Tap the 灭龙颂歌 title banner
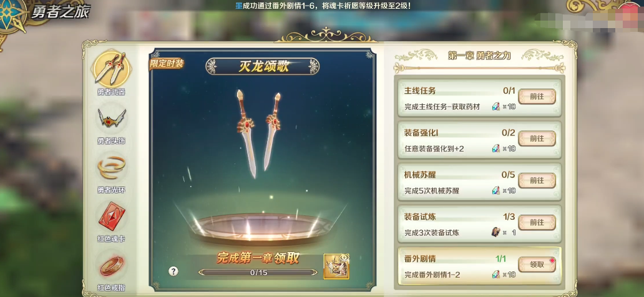Screen dimensions: 644x297 coord(263,67)
